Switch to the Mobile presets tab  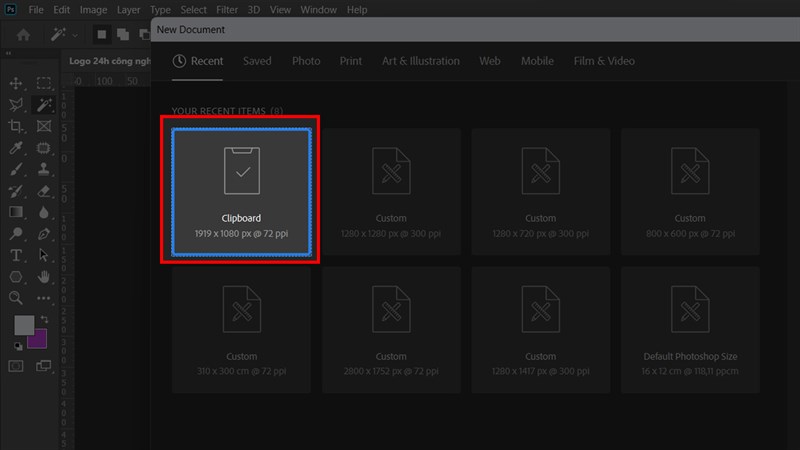(537, 61)
